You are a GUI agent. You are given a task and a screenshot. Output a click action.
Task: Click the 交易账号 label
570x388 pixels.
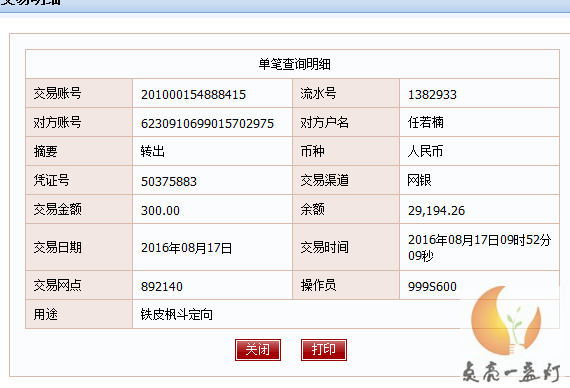[x=57, y=93]
